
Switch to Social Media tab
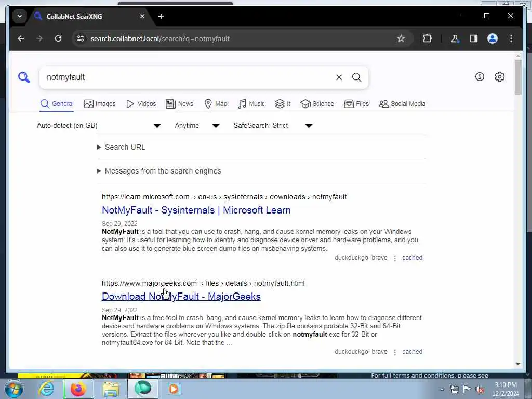pos(402,104)
